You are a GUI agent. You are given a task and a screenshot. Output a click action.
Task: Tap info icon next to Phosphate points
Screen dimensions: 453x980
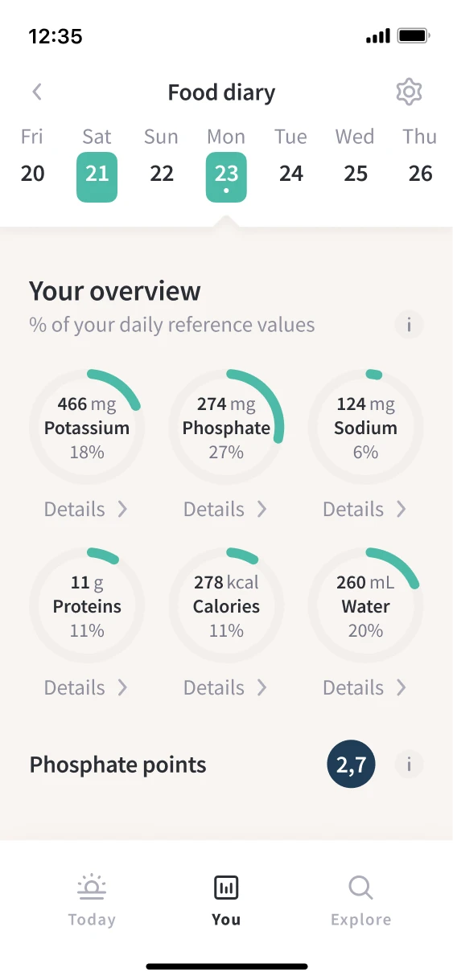coord(409,765)
